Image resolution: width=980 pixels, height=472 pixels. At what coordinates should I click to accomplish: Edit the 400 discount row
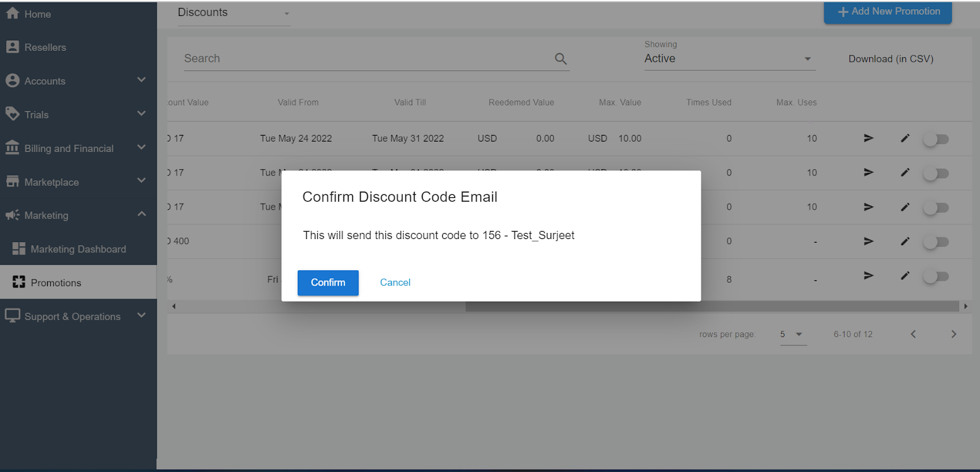pyautogui.click(x=905, y=241)
